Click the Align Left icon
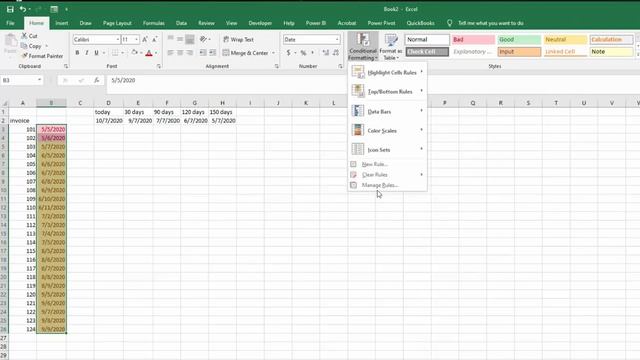The width and height of the screenshot is (640, 360). click(x=170, y=53)
